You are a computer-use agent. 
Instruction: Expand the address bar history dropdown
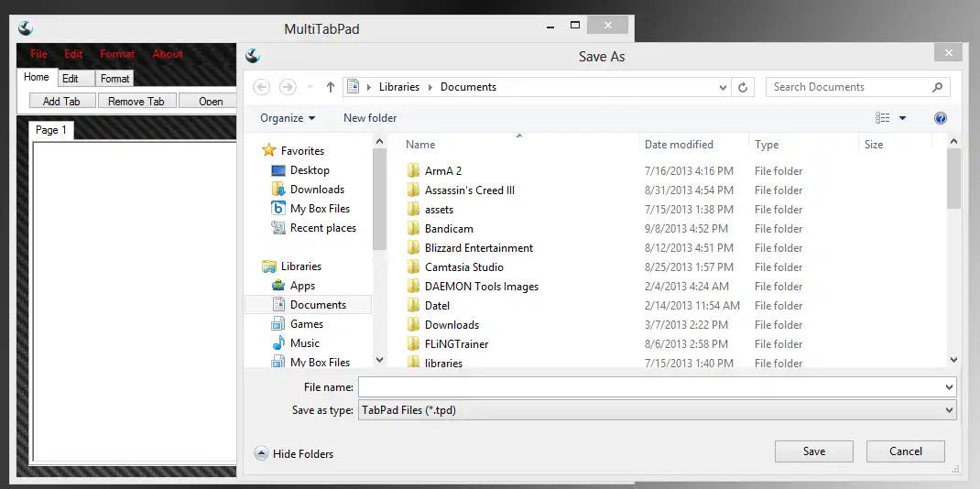point(724,87)
